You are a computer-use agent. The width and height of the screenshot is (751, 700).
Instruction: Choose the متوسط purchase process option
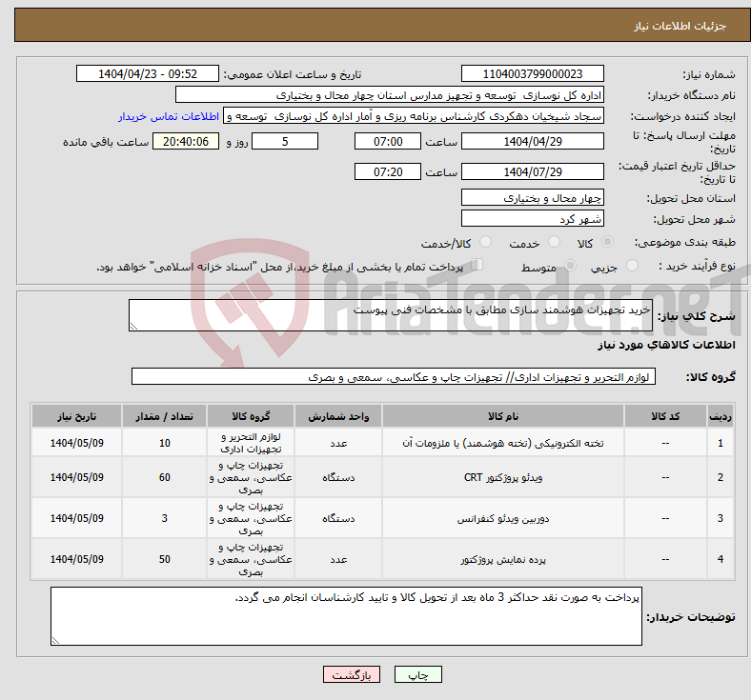click(x=570, y=266)
